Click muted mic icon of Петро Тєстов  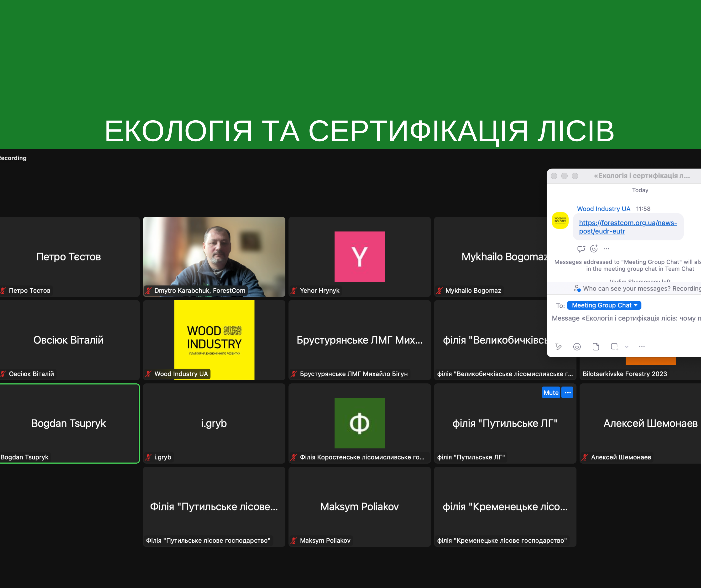point(3,290)
